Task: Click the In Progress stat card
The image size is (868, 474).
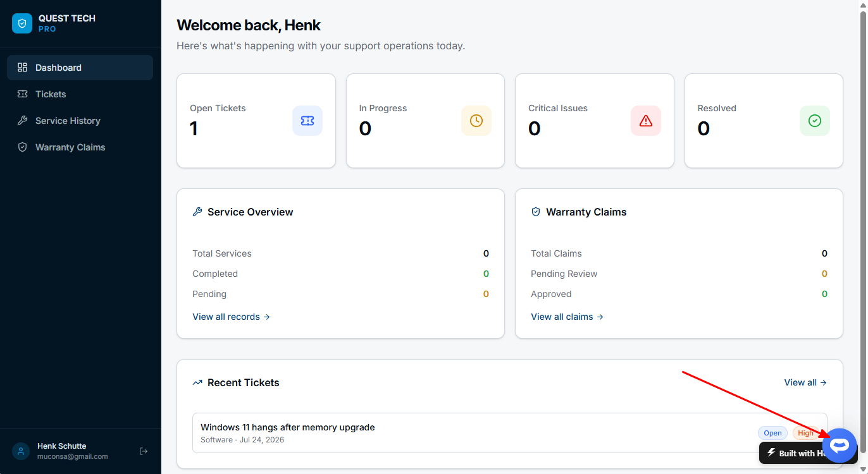Action: [x=425, y=121]
